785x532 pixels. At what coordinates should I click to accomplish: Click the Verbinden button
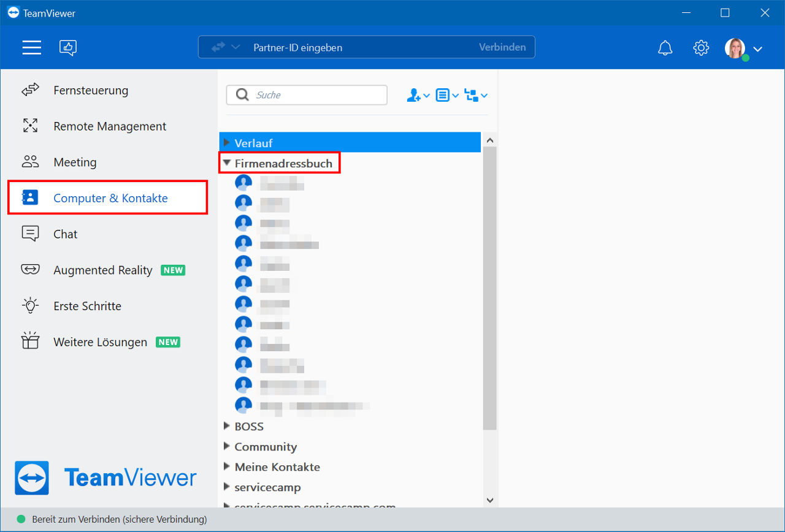pyautogui.click(x=502, y=47)
